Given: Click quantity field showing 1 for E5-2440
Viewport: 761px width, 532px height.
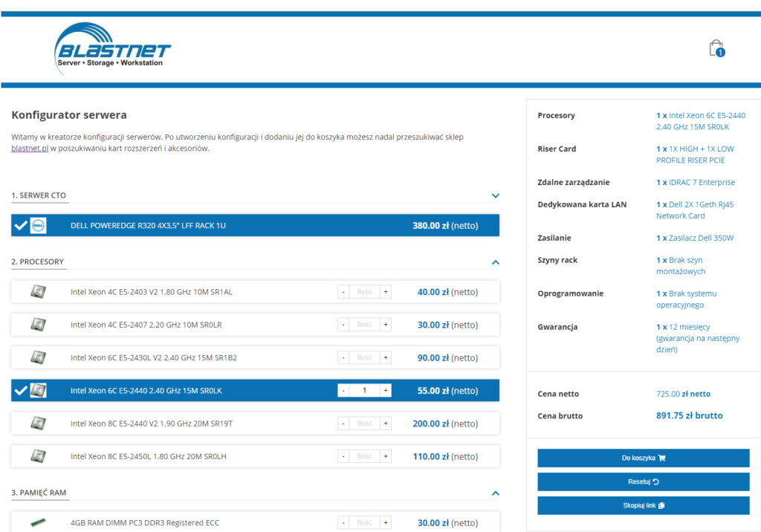Looking at the screenshot, I should (364, 390).
